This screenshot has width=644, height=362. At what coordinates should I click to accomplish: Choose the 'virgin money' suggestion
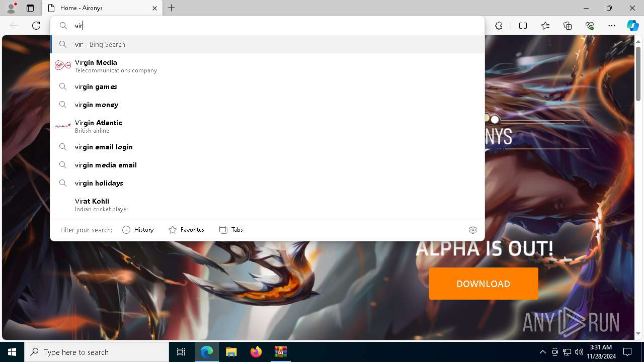pos(267,105)
